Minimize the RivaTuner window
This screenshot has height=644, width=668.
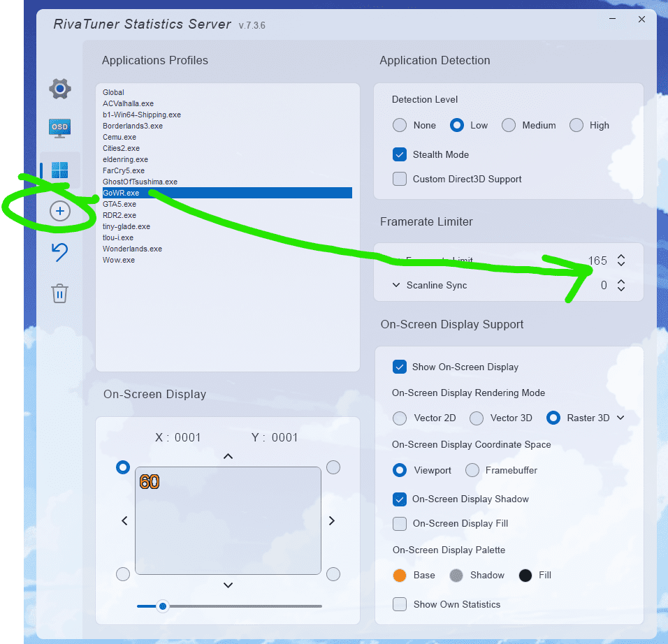coord(613,19)
